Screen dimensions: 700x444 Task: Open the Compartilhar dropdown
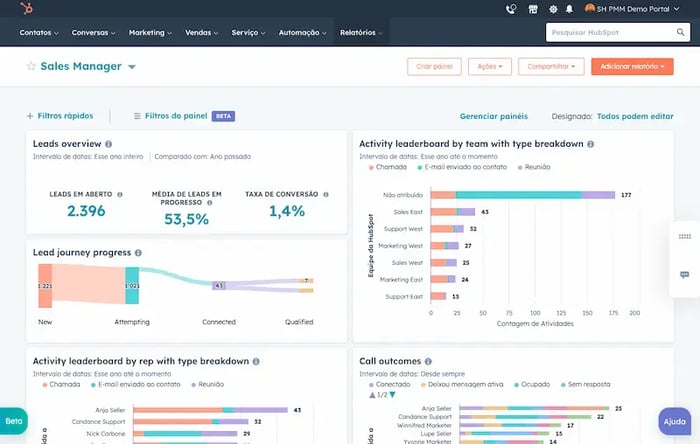pyautogui.click(x=551, y=66)
